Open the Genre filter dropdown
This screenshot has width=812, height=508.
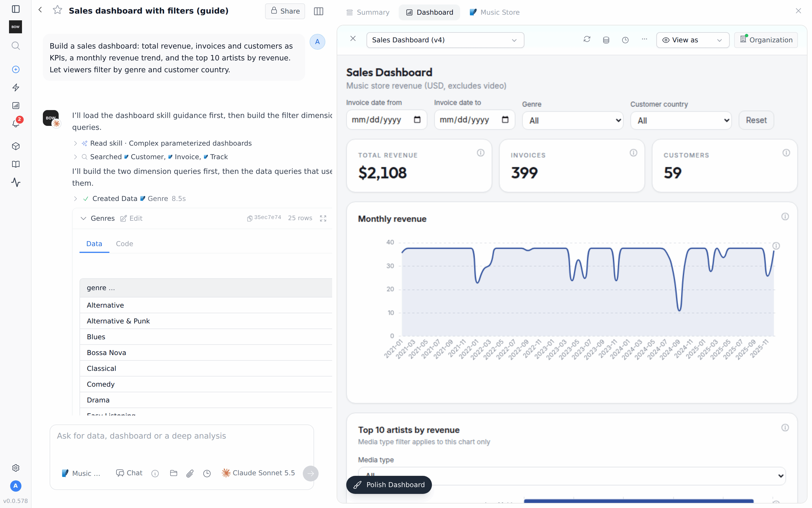pyautogui.click(x=573, y=120)
